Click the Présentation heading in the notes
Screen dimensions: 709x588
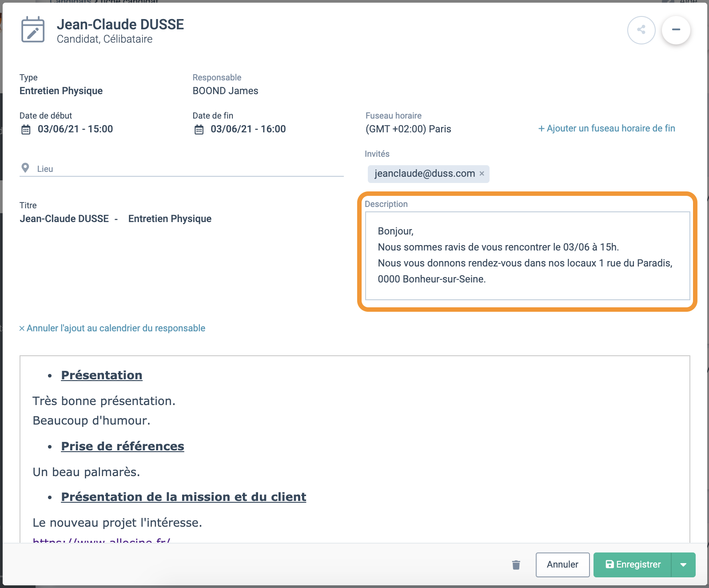click(102, 375)
